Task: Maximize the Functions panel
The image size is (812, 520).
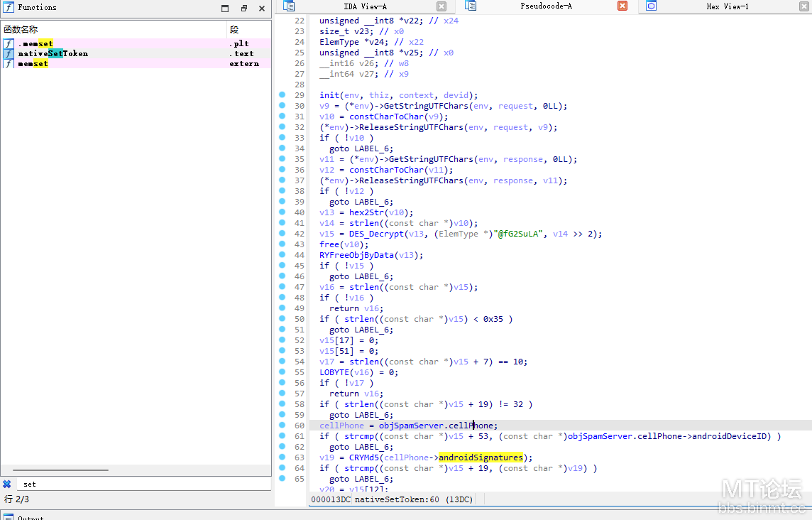Action: coord(225,8)
